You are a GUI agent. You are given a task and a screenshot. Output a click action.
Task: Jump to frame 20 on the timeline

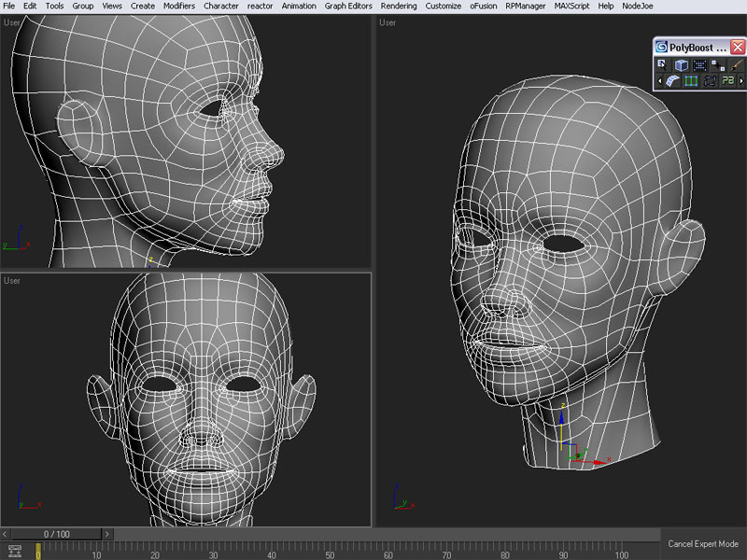tap(155, 554)
